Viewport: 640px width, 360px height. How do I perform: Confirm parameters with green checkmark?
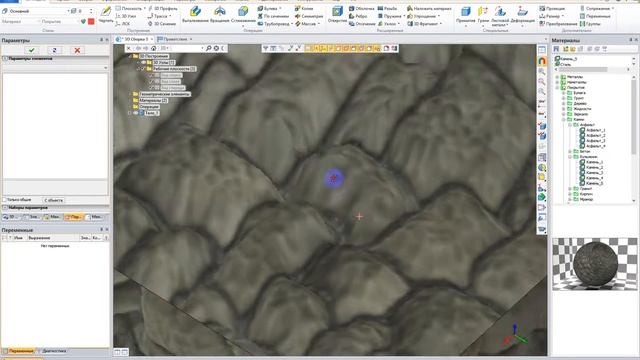[31, 50]
